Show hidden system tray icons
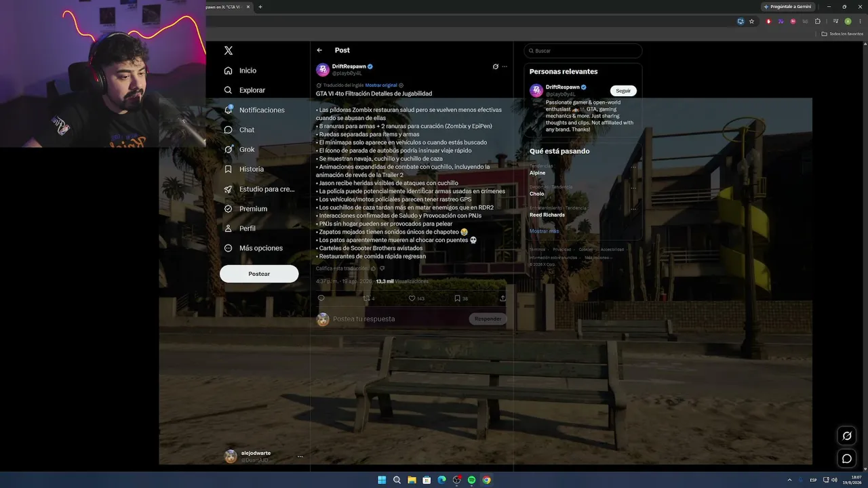Viewport: 868px width, 488px height. pos(789,480)
